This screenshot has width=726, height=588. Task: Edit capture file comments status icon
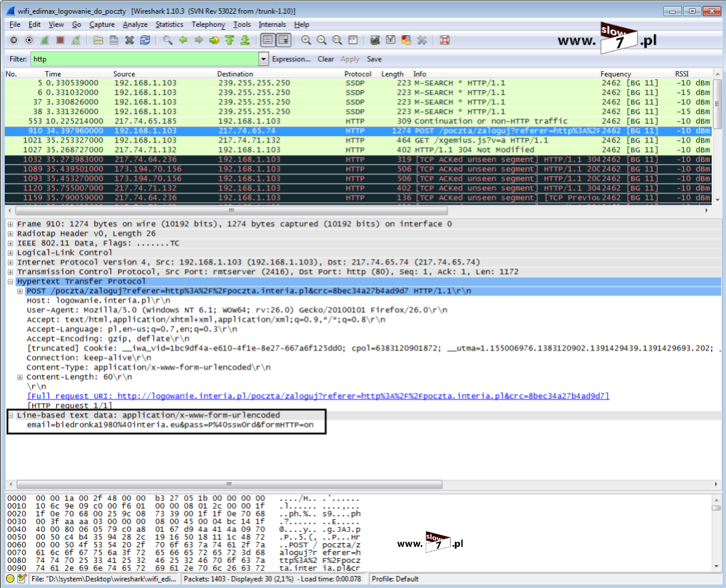click(x=22, y=578)
